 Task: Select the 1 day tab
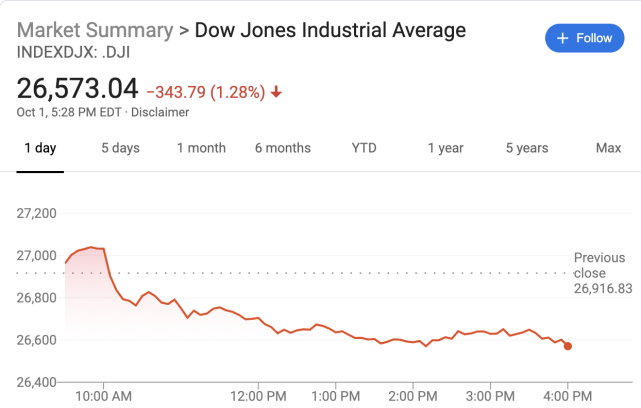click(x=40, y=148)
